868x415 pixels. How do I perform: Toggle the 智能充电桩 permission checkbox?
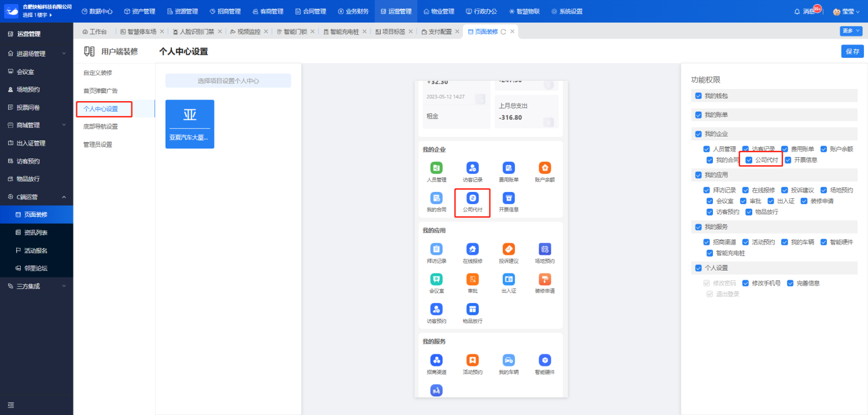[x=709, y=253]
